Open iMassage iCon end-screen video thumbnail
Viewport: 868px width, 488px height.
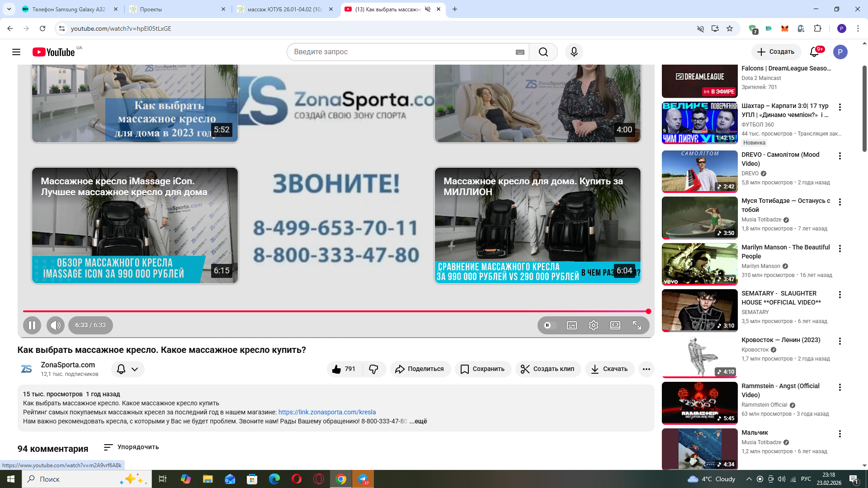point(135,225)
